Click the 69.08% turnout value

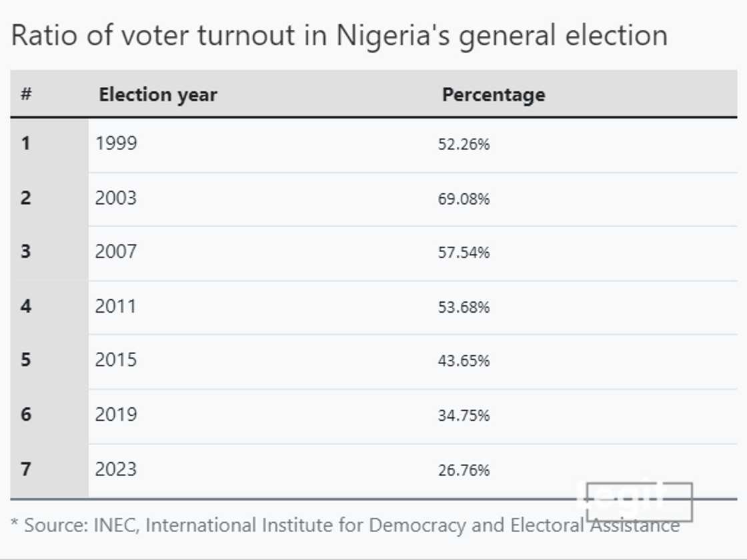(464, 199)
